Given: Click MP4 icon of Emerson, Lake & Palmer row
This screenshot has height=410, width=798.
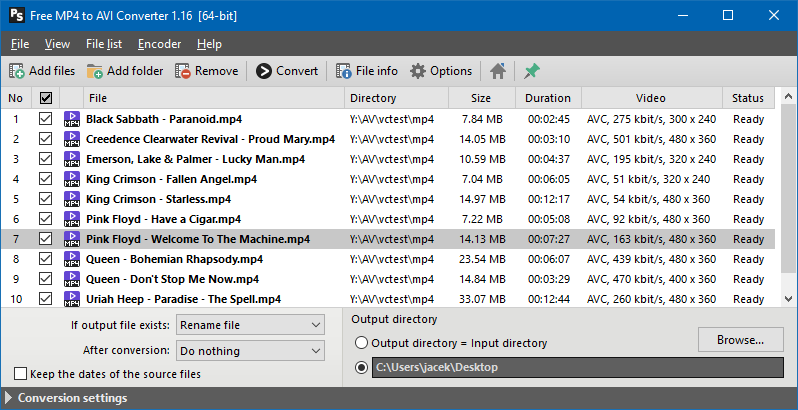Looking at the screenshot, I should [x=72, y=159].
